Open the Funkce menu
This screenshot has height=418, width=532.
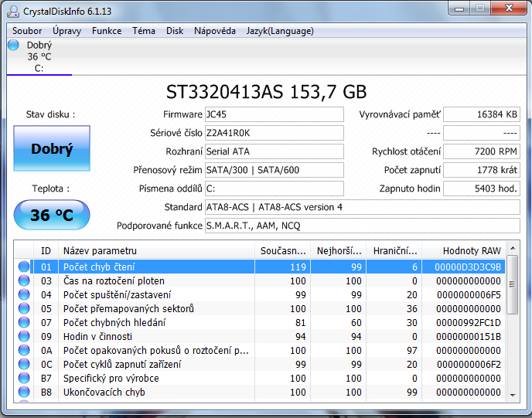point(107,31)
